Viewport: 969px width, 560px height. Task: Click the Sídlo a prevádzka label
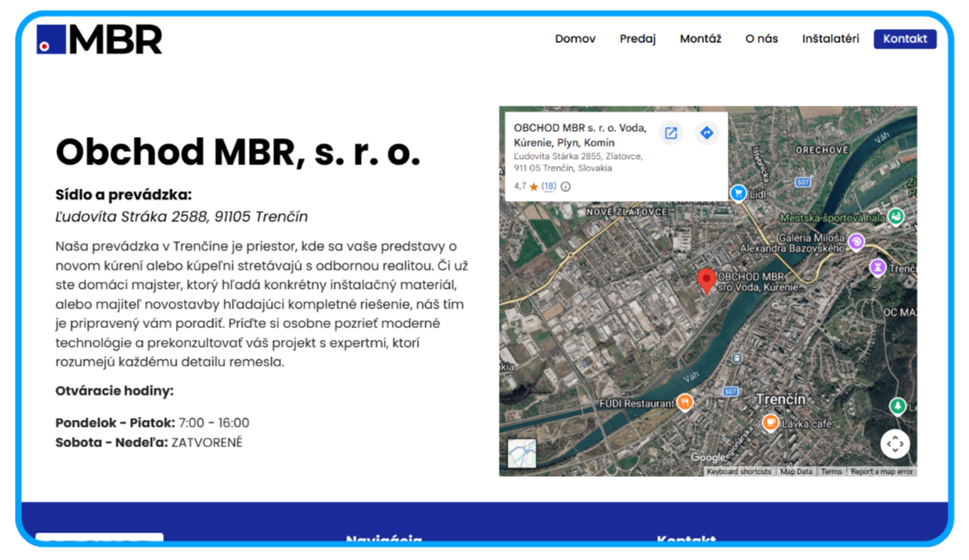point(123,195)
